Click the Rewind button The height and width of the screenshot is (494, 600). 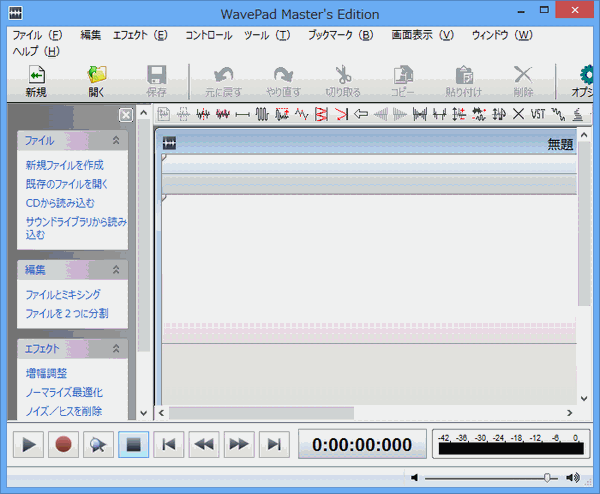point(204,445)
